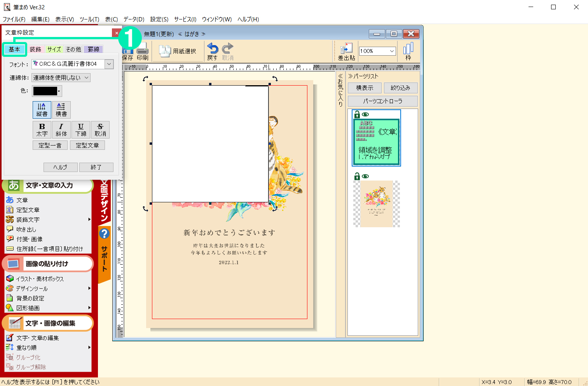The height and width of the screenshot is (386, 588).
Task: Undo with the 戻す arrow icon
Action: tap(212, 51)
